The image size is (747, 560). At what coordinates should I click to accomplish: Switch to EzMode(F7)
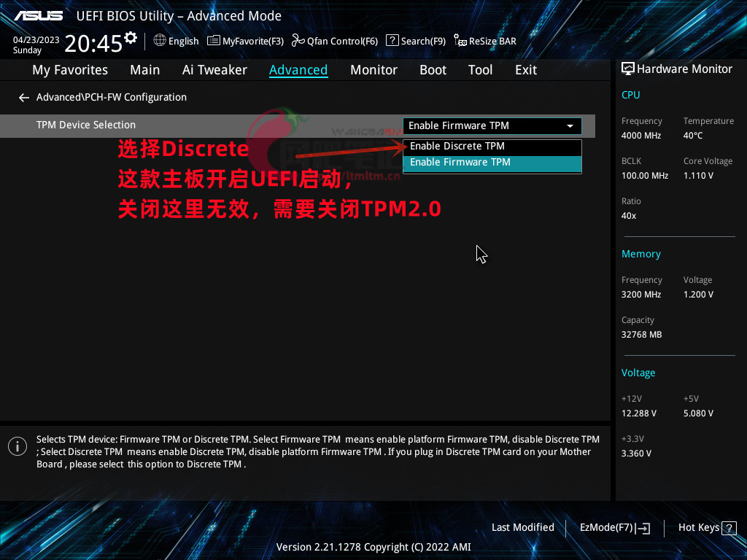tap(606, 528)
